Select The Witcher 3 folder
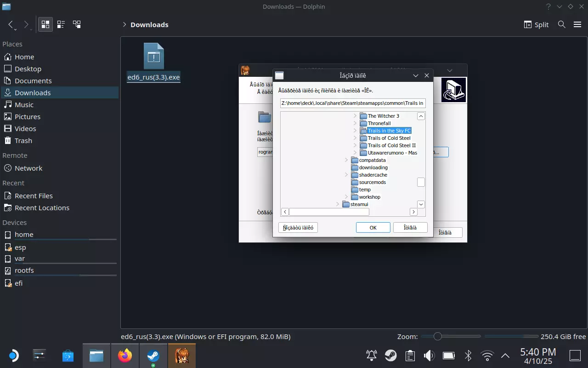Viewport: 588px width, 368px height. 383,116
